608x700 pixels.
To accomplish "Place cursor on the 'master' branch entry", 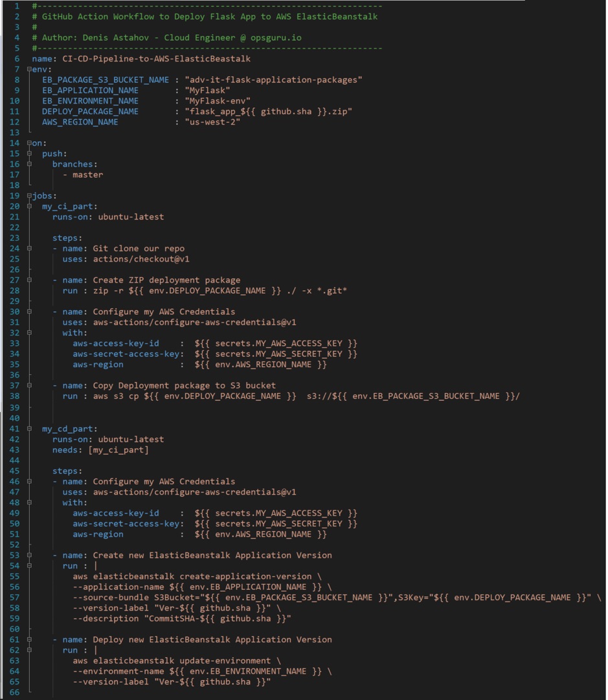I will click(87, 175).
